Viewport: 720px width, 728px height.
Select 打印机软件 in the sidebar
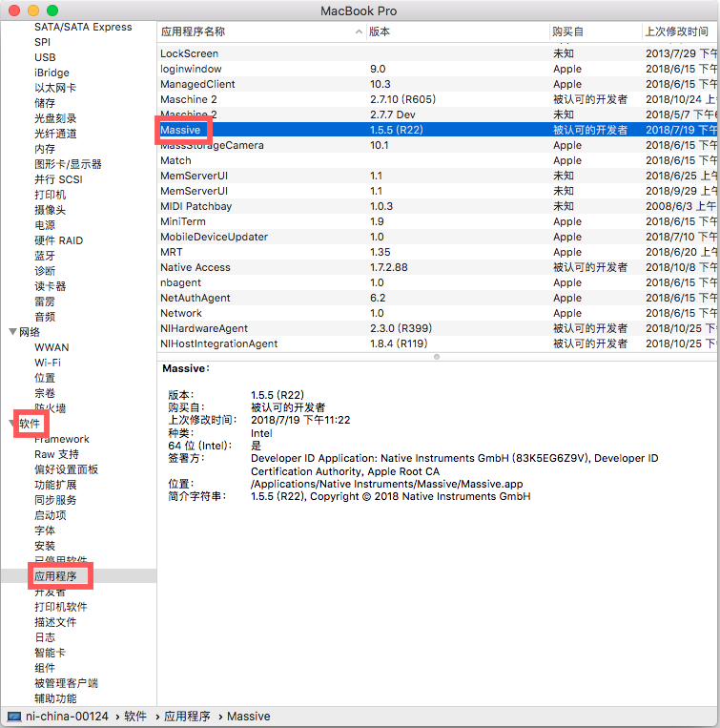(61, 607)
